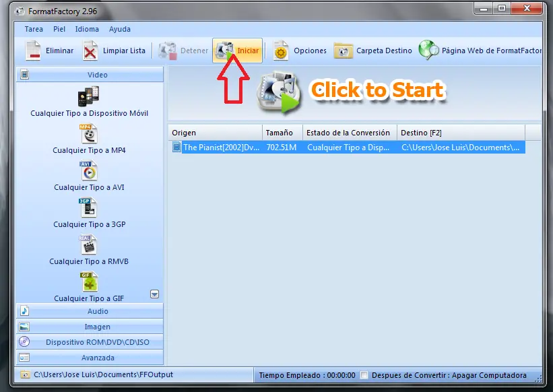Open Opciones gear icon

click(281, 51)
